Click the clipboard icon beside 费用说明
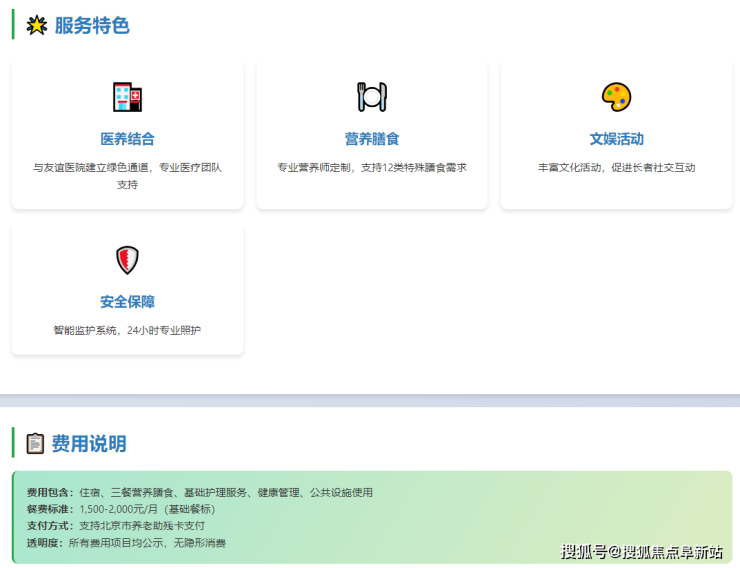 (35, 443)
